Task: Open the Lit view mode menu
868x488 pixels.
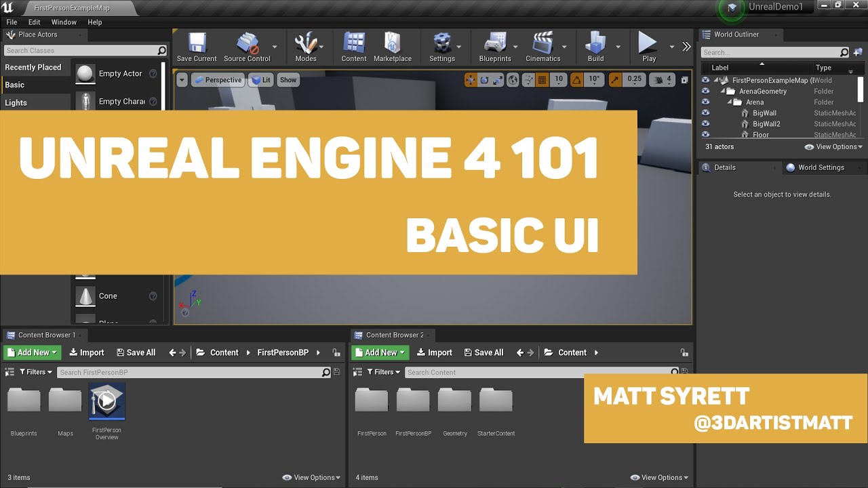Action: click(x=261, y=80)
